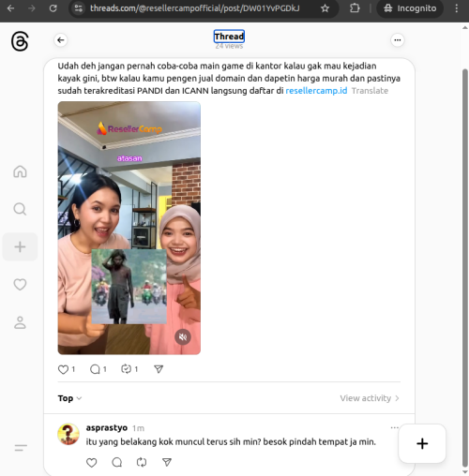Open the thread's three-dot options menu

tap(398, 40)
